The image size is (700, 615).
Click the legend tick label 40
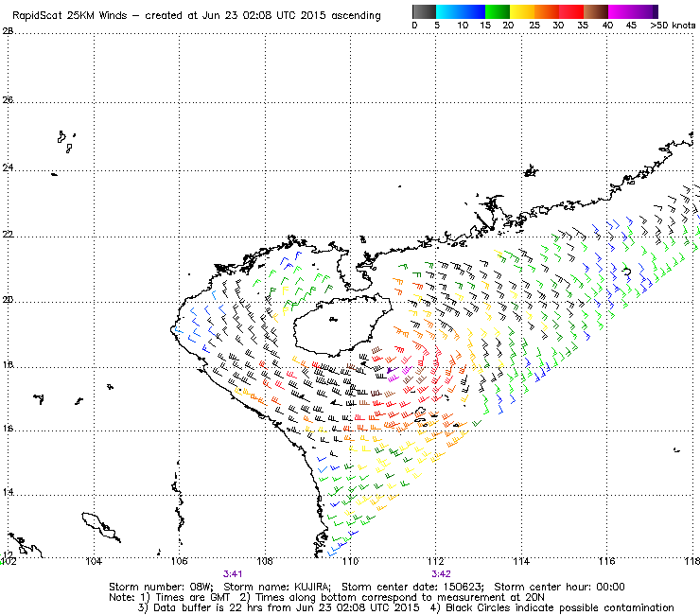click(607, 26)
